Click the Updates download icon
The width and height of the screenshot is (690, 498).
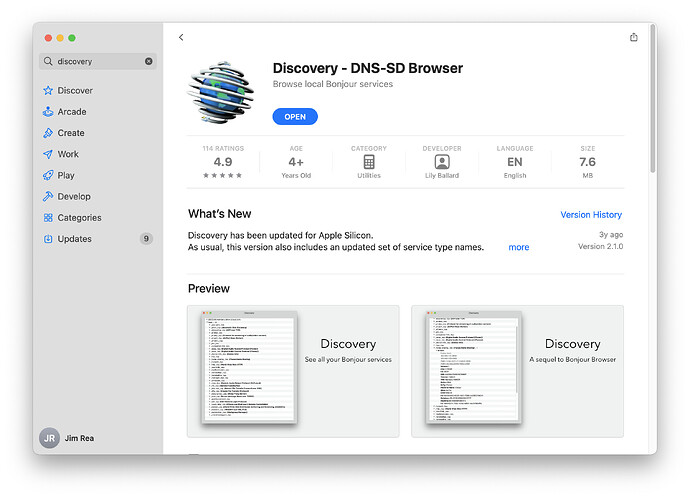48,239
